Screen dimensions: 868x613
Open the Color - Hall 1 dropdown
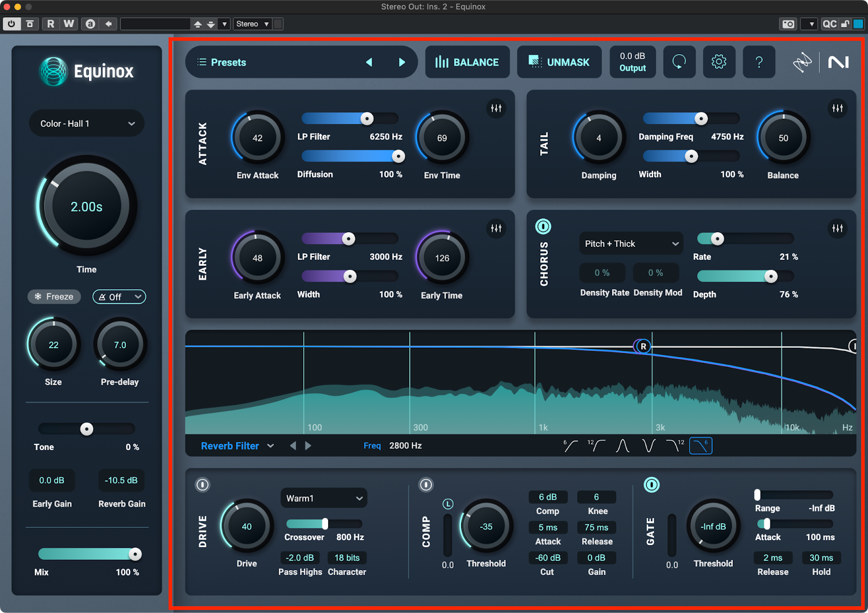87,124
